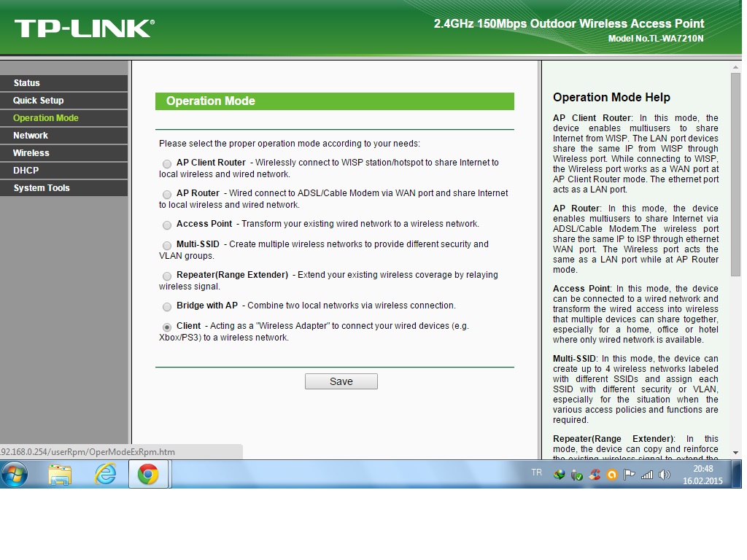Click the Show Desktop strip beside the clock
This screenshot has width=747, height=560.
point(738,474)
